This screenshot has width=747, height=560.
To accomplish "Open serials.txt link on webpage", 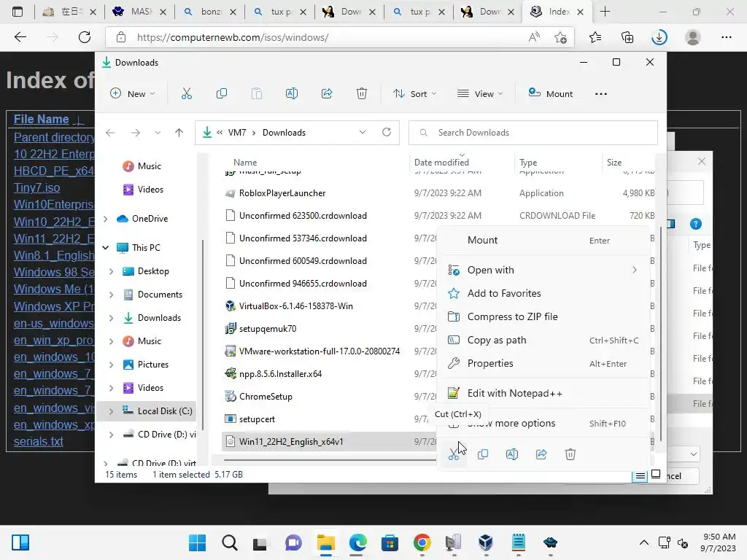I will pos(39,441).
